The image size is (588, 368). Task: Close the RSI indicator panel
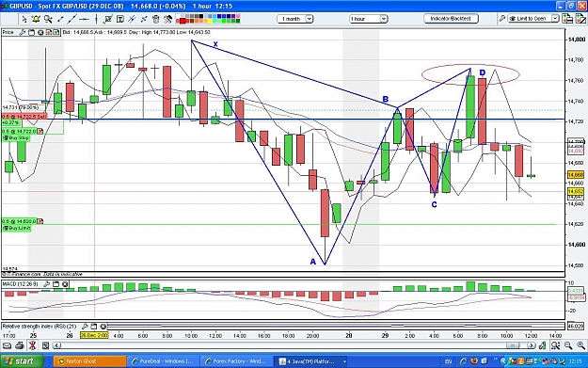[x=103, y=327]
